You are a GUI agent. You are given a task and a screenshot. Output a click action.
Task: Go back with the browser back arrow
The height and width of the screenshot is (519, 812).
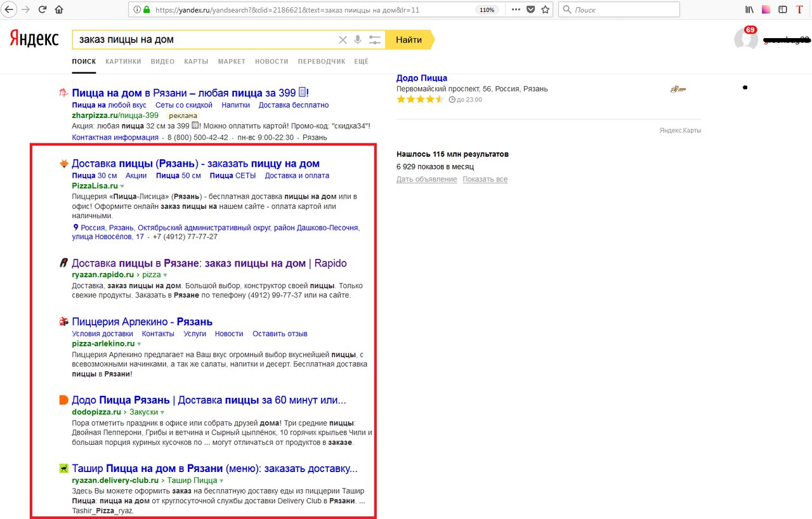click(8, 10)
